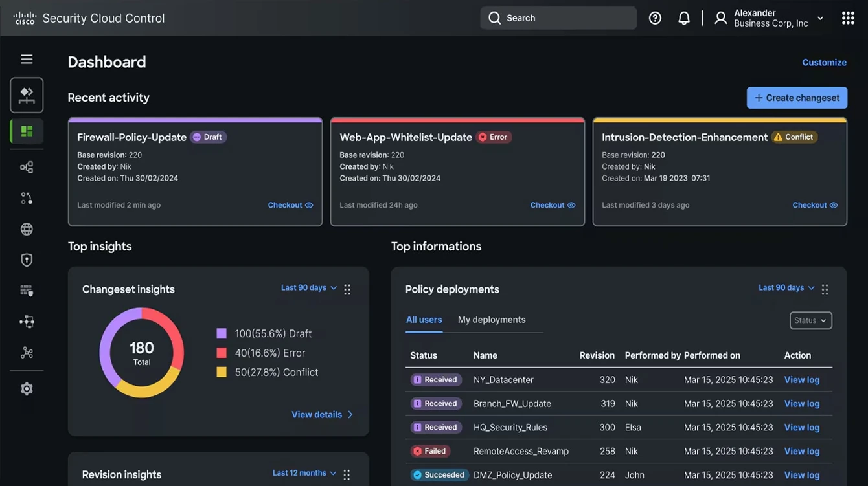Open the Policy deployments drag-handle menu
868x486 pixels.
click(825, 289)
